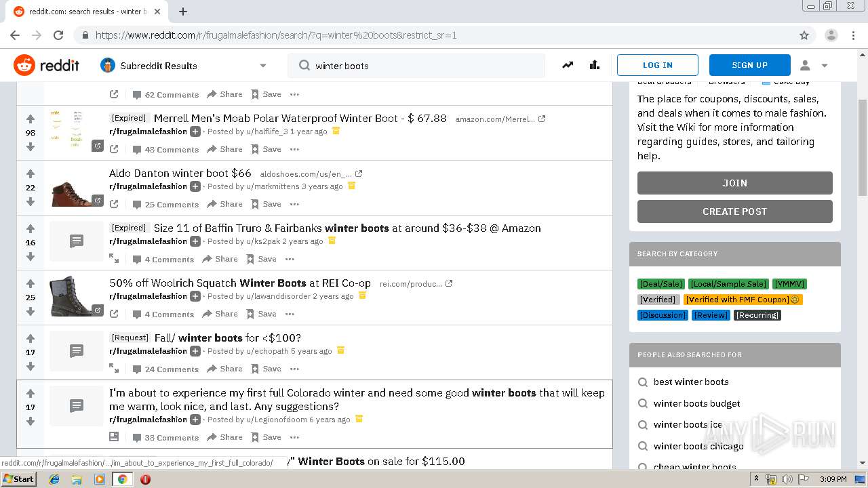Search for 'best winter boots' suggestion
868x488 pixels.
691,382
